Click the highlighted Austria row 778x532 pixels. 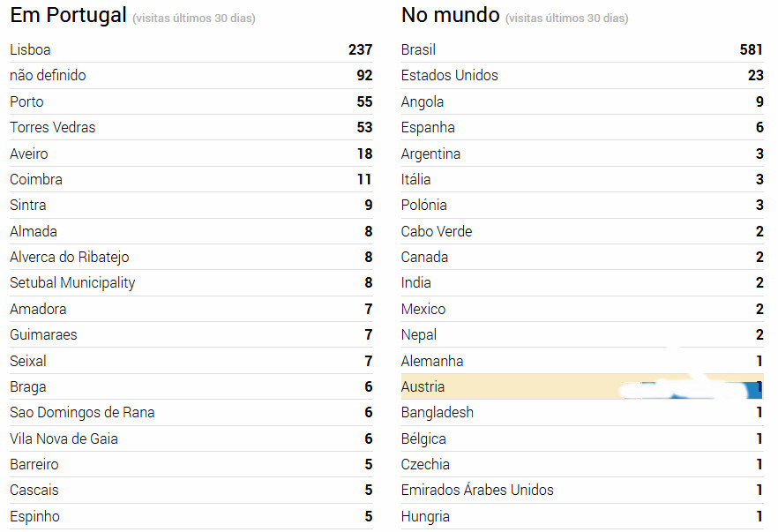(423, 387)
